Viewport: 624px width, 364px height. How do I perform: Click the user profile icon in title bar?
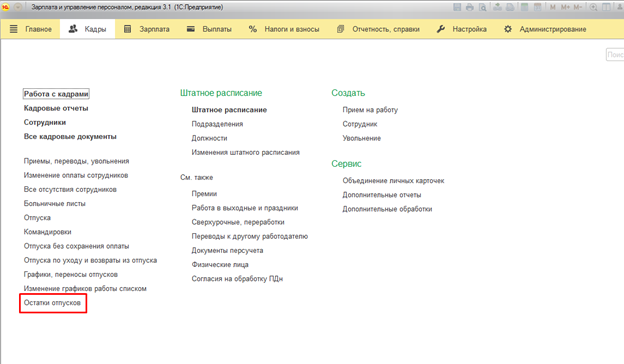point(620,7)
